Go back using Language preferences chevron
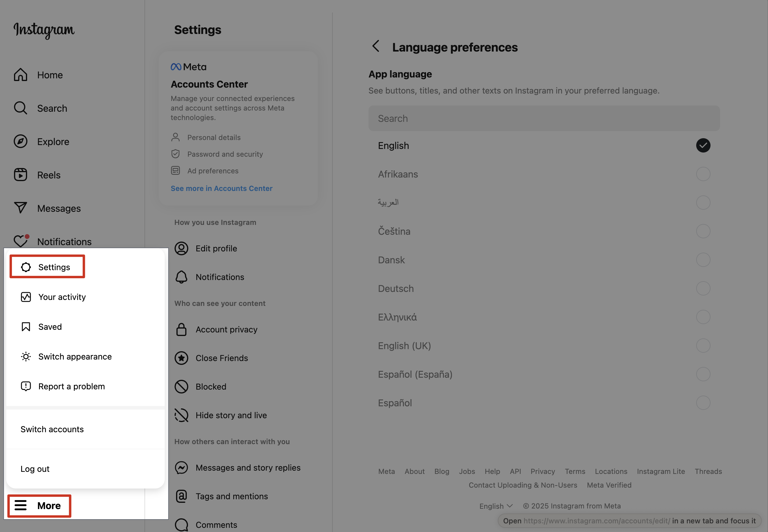768x532 pixels. pos(376,46)
